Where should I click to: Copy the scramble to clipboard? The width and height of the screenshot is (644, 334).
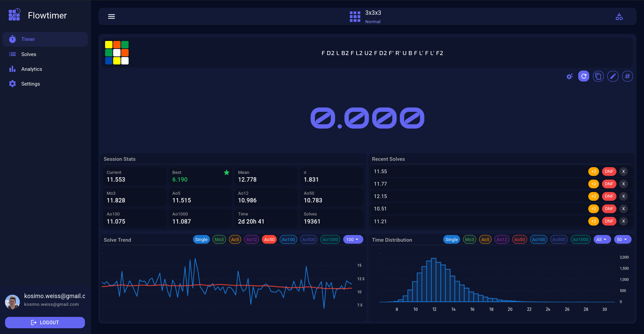[x=598, y=76]
